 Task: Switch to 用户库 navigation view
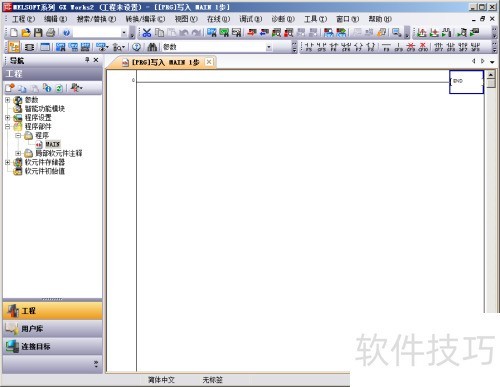coord(52,329)
